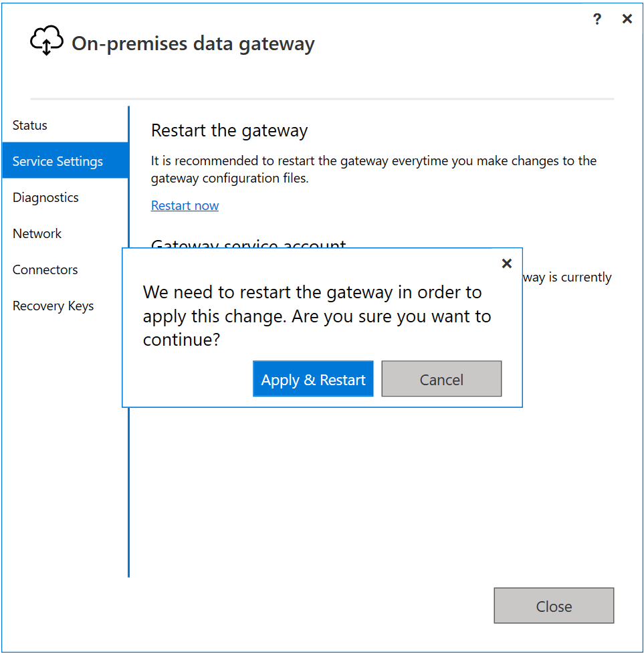Close the gateway window using the top X
The image size is (644, 654).
627,19
